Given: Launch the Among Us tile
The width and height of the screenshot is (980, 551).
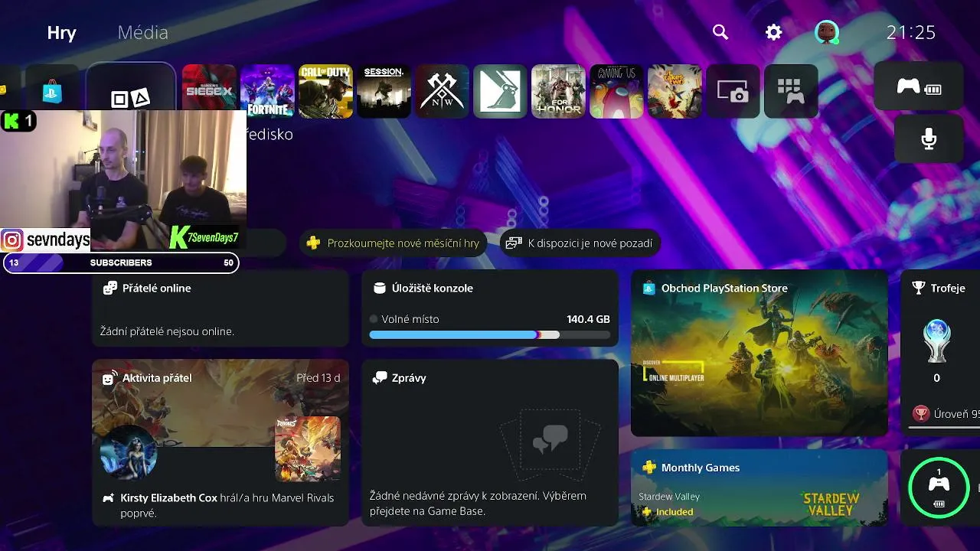Looking at the screenshot, I should [616, 91].
